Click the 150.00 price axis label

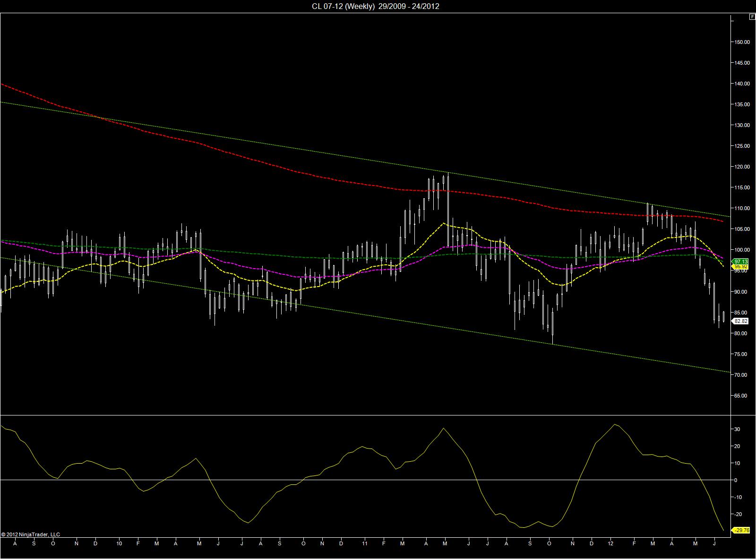pos(741,42)
